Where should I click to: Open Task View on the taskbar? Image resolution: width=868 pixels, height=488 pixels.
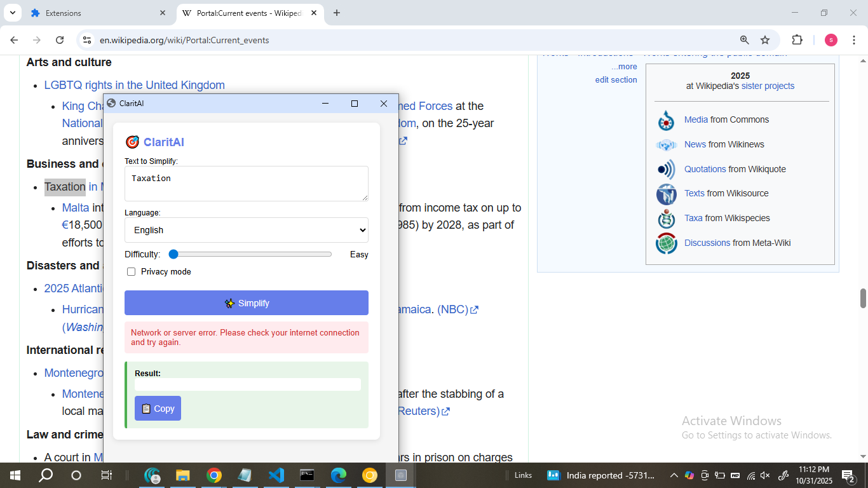click(x=106, y=475)
